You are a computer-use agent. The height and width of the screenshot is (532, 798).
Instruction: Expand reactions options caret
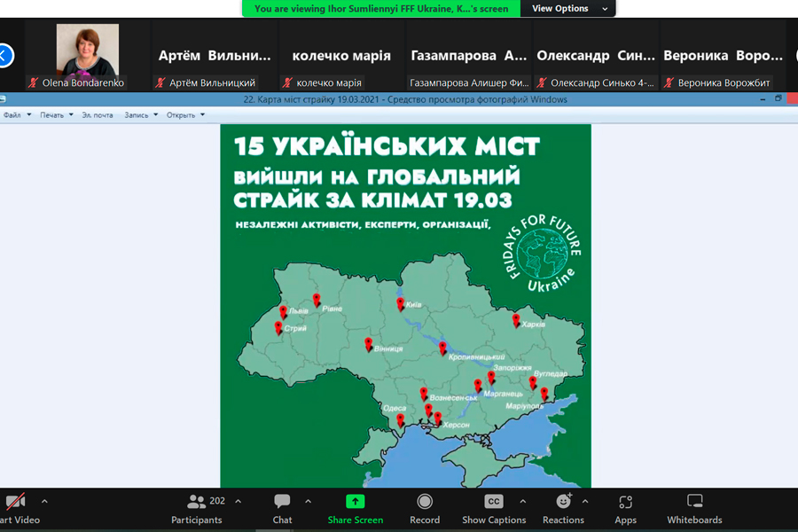(x=585, y=502)
